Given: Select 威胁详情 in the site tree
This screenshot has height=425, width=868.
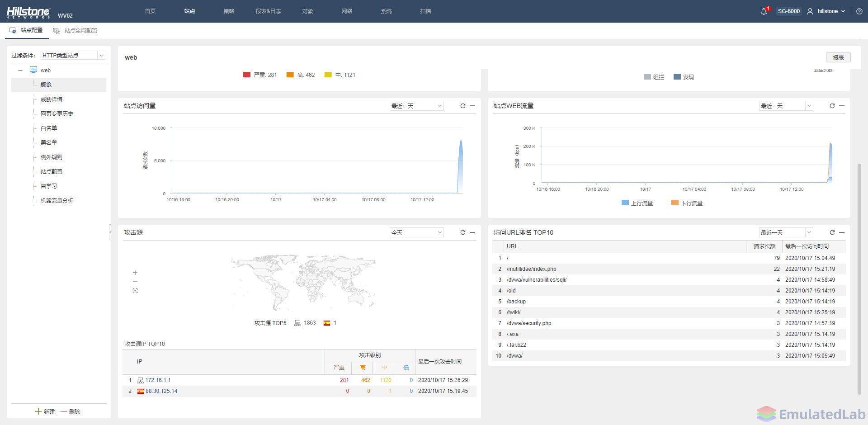Looking at the screenshot, I should point(52,99).
